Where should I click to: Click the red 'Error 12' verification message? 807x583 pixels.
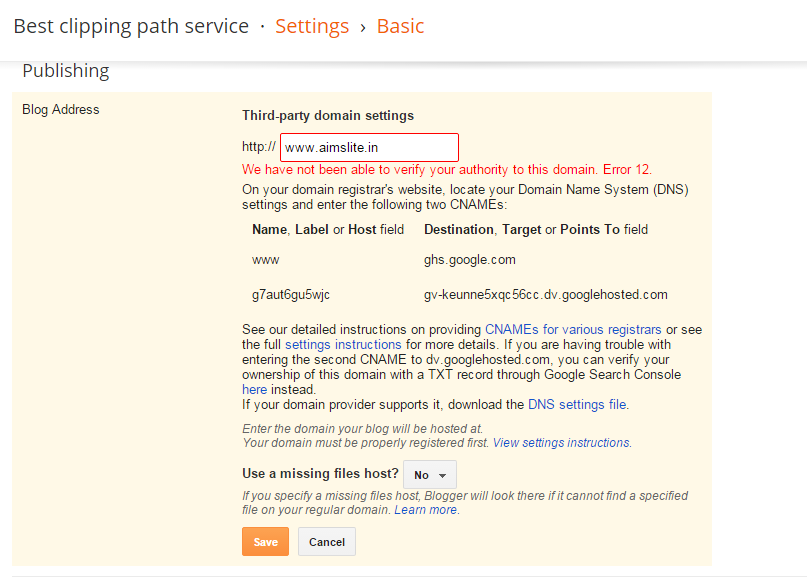click(x=447, y=169)
